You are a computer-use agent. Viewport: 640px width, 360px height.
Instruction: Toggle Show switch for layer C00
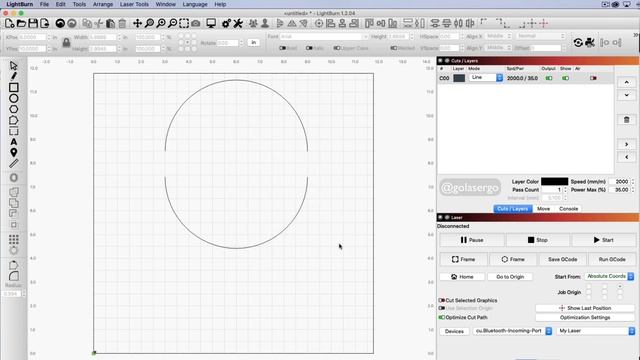(565, 78)
